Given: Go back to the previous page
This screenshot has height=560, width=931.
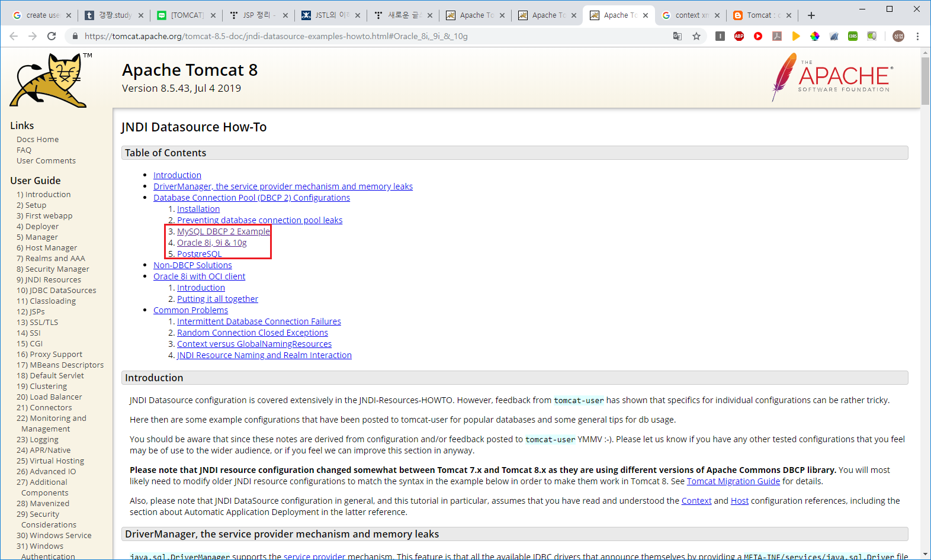Looking at the screenshot, I should click(14, 36).
